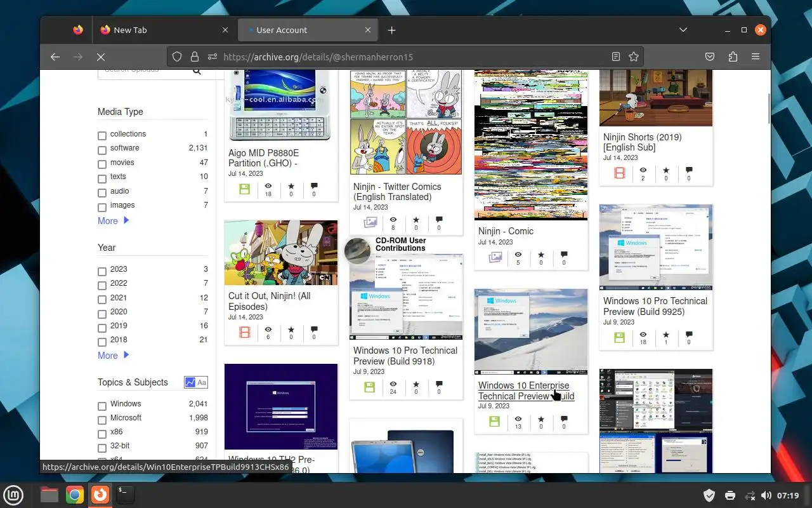Open the volume control in system tray

[x=766, y=495]
